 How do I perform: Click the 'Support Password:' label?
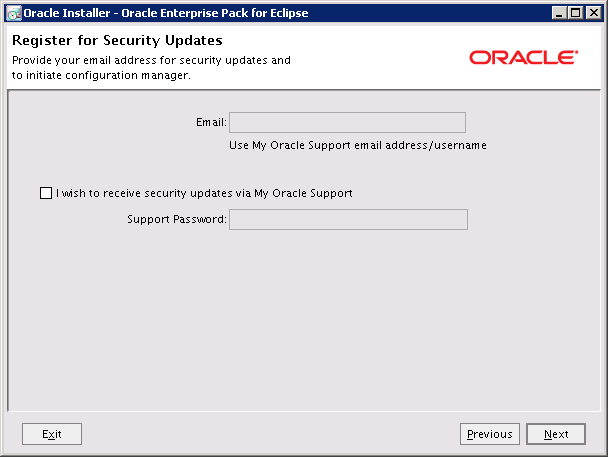177,219
